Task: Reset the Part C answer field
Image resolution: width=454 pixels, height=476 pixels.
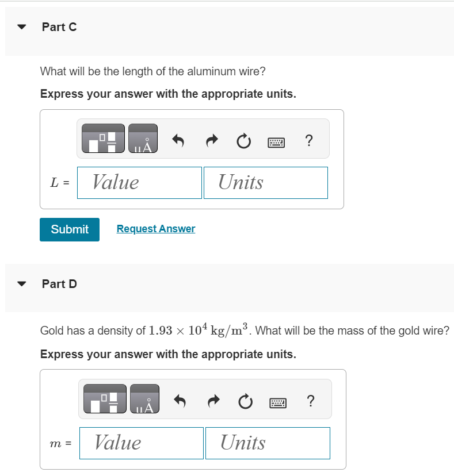Action: 244,141
